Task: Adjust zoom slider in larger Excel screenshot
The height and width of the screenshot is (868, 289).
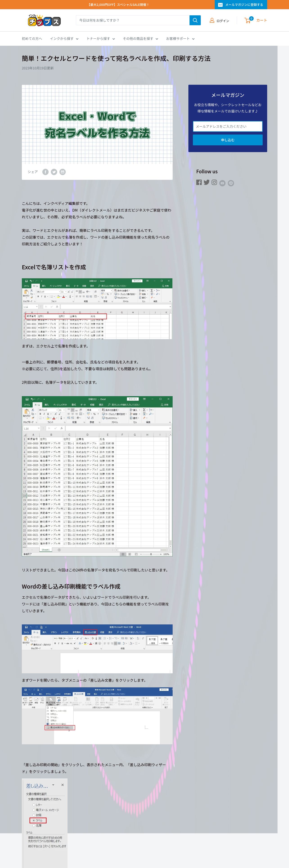Action: point(151,554)
